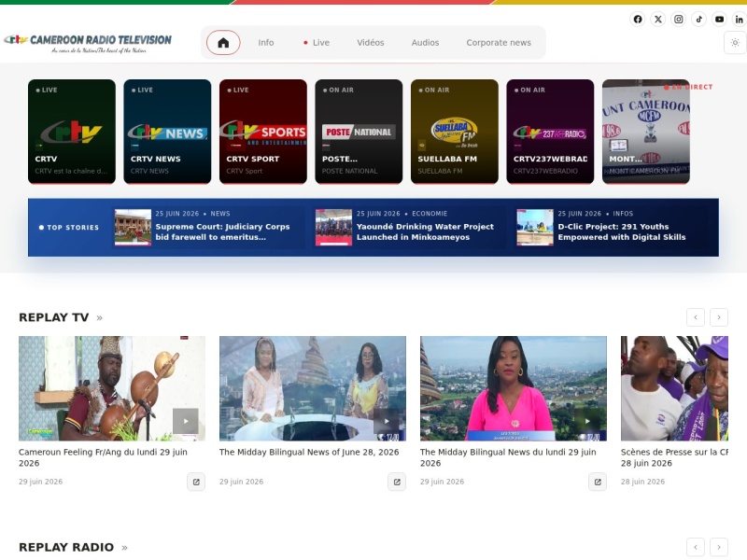Go to next REPLAY RADIO slide
The height and width of the screenshot is (560, 747).
[x=719, y=547]
